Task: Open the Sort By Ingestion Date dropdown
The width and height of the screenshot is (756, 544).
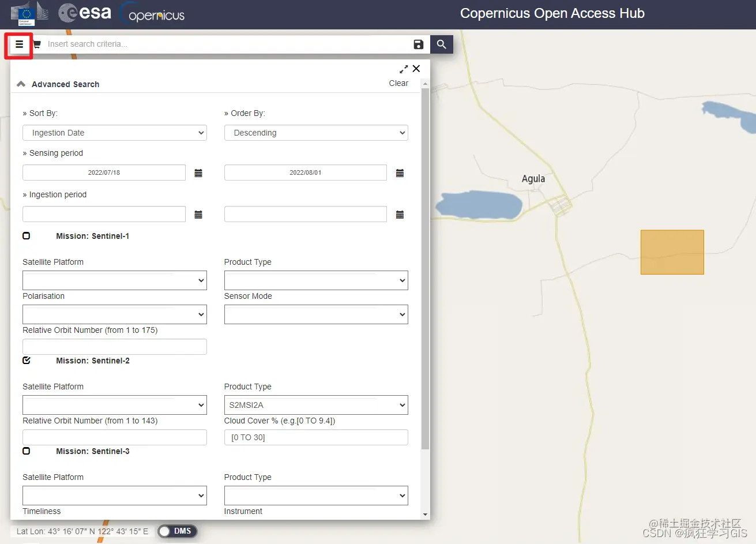Action: 115,133
